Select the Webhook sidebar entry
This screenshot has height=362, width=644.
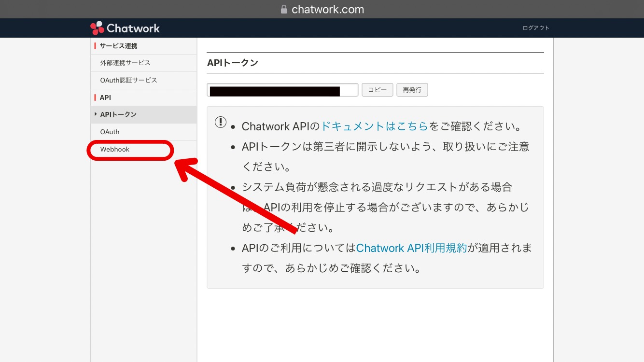click(115, 149)
